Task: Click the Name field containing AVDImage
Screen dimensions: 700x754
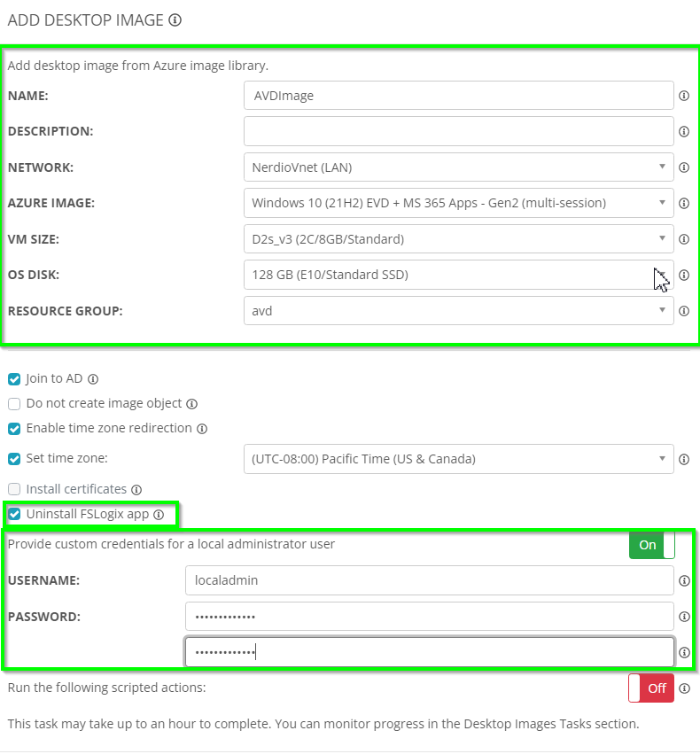Action: coord(459,95)
